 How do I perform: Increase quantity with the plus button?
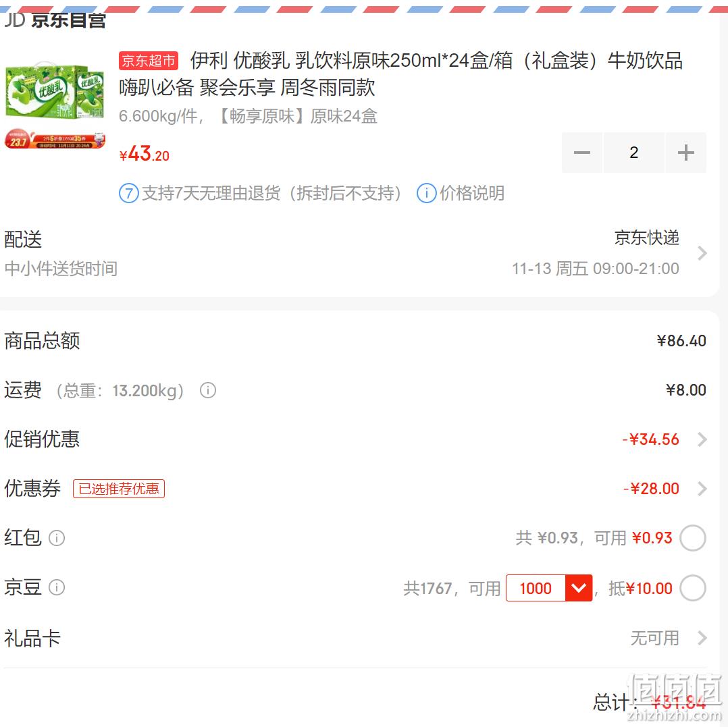tap(685, 153)
